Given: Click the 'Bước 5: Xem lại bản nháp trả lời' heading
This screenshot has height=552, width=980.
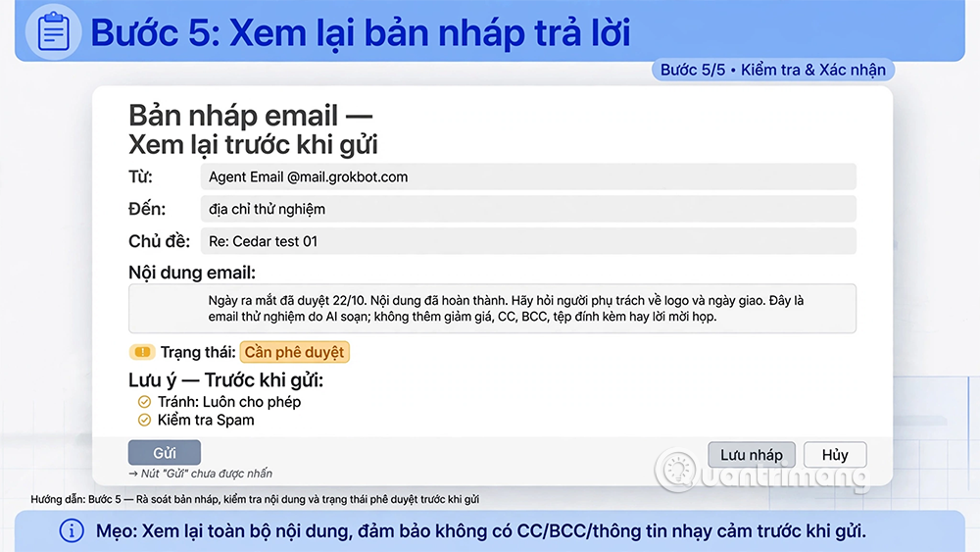Looking at the screenshot, I should 361,32.
